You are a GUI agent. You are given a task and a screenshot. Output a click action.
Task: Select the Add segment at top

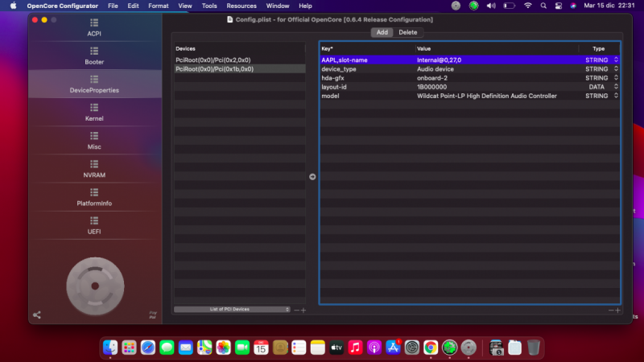[x=382, y=32]
